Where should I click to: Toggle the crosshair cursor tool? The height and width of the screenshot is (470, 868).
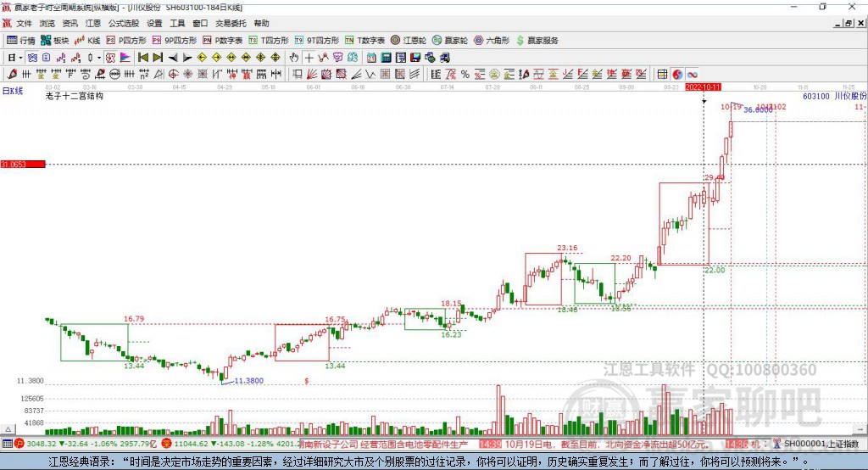coord(309,58)
